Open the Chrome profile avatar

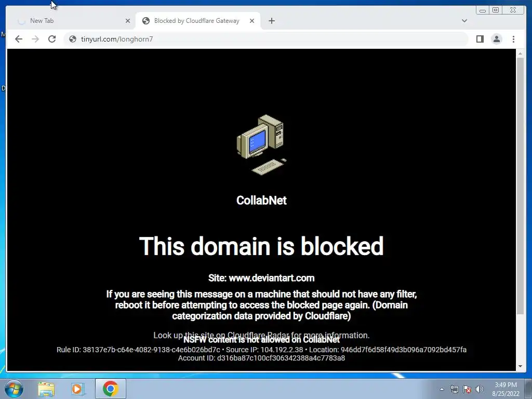tap(496, 39)
